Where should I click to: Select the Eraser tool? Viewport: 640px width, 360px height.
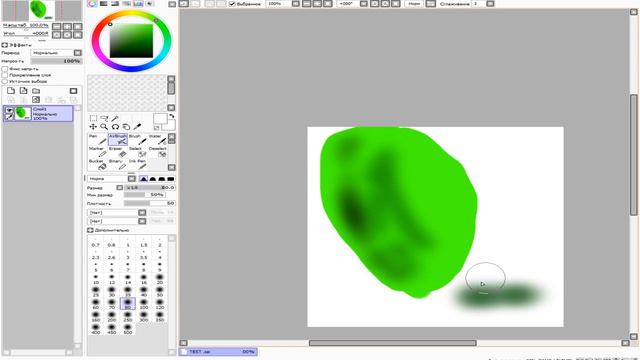click(x=118, y=152)
